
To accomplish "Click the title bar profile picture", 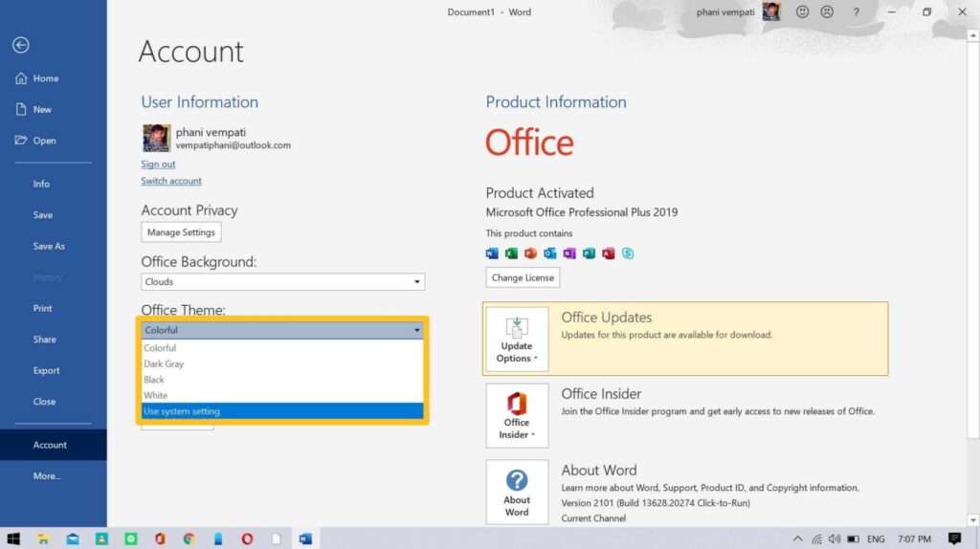I will tap(771, 11).
